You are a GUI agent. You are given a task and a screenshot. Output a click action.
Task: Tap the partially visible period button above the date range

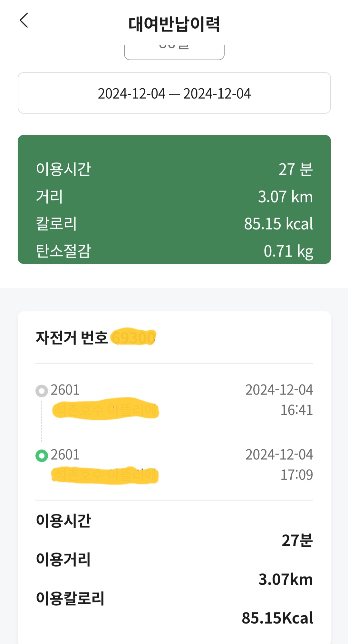click(x=174, y=51)
